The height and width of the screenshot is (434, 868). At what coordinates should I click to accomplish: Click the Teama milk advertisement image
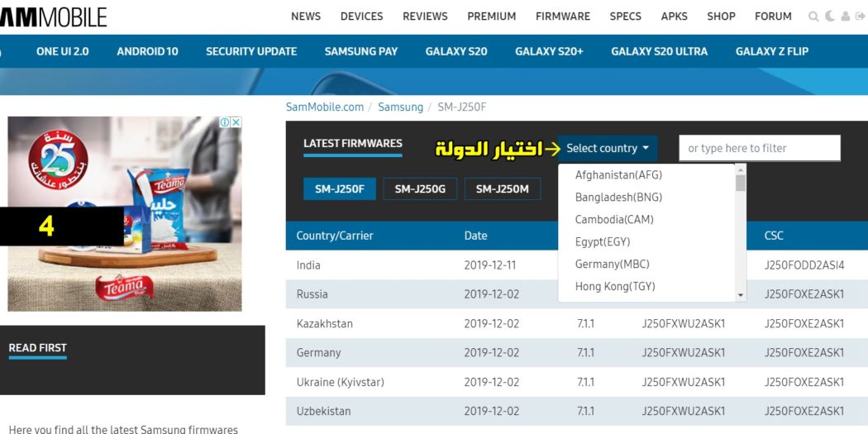(x=125, y=213)
